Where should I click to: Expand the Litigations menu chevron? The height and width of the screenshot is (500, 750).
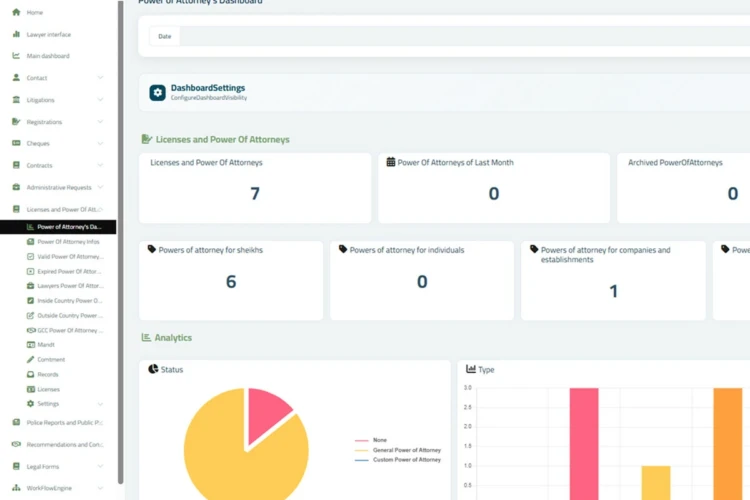[100, 100]
